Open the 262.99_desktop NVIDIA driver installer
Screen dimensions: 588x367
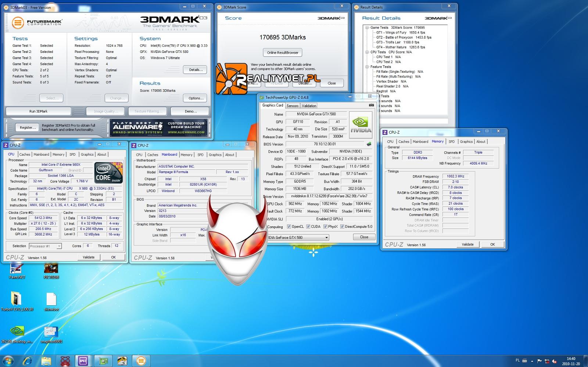(x=17, y=334)
